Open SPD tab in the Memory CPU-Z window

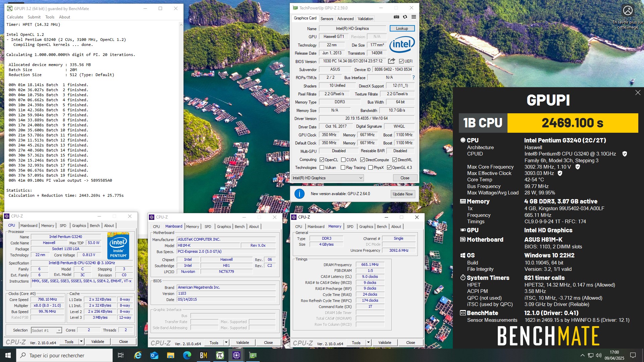350,227
